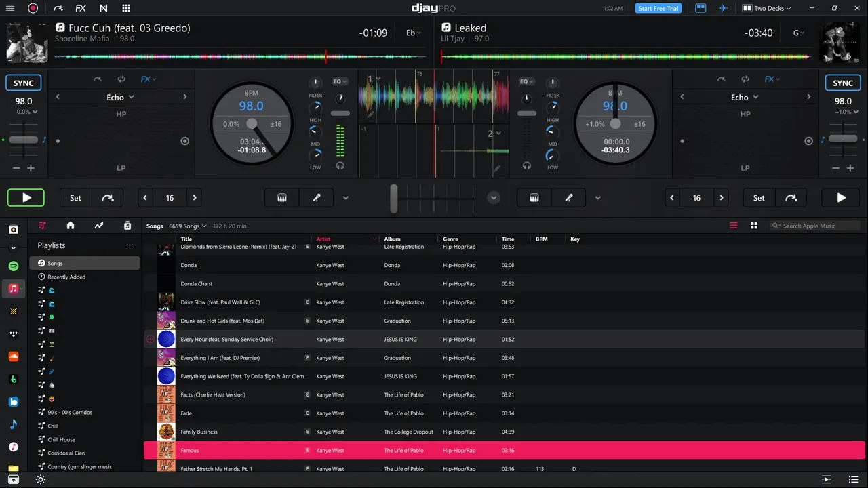Toggle key lock note on left deck
Screen dimensions: 868x488
click(x=45, y=140)
